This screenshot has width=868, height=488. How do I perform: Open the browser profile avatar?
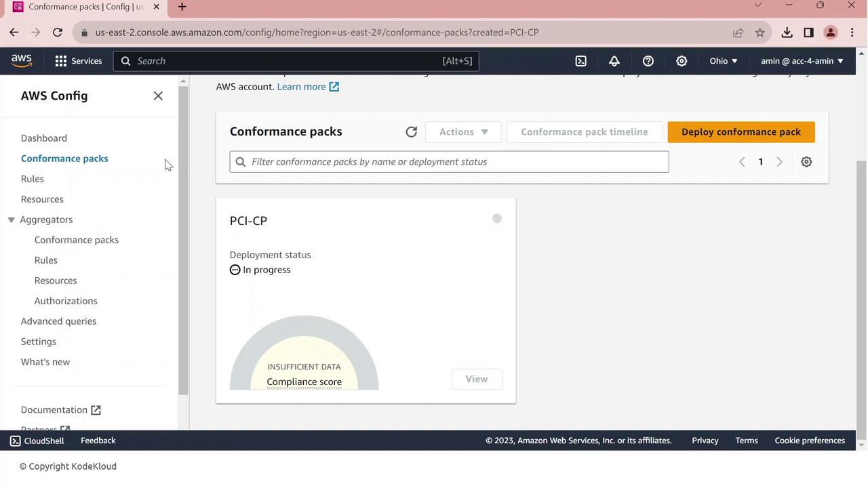(831, 33)
